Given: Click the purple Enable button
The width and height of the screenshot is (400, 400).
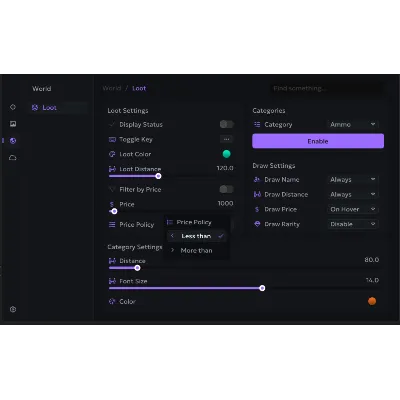Looking at the screenshot, I should click(x=318, y=141).
